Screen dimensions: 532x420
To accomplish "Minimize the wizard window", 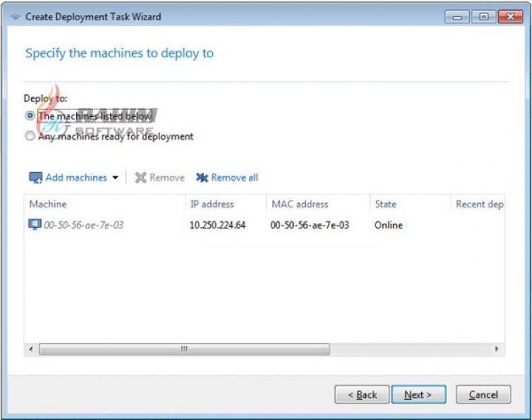I will click(x=457, y=17).
